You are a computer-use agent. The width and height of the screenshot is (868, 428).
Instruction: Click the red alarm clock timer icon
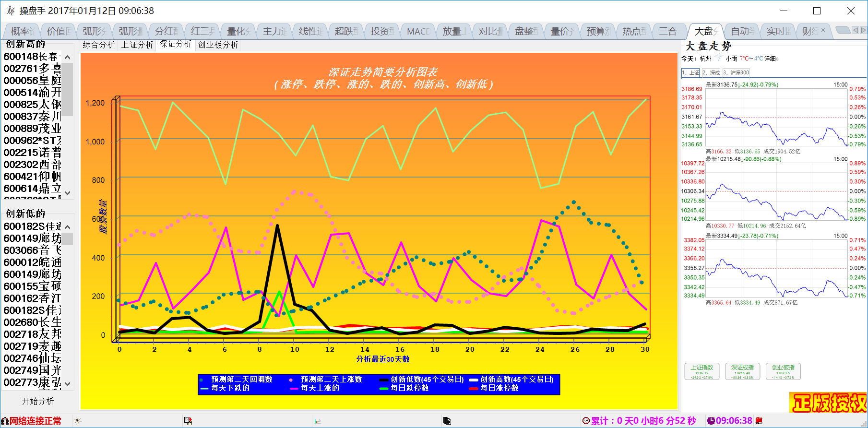[586, 421]
